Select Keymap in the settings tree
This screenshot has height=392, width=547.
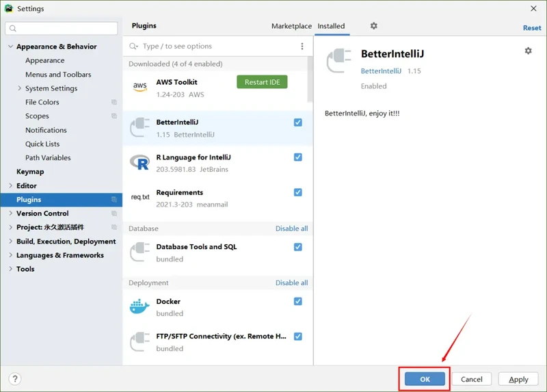(30, 172)
